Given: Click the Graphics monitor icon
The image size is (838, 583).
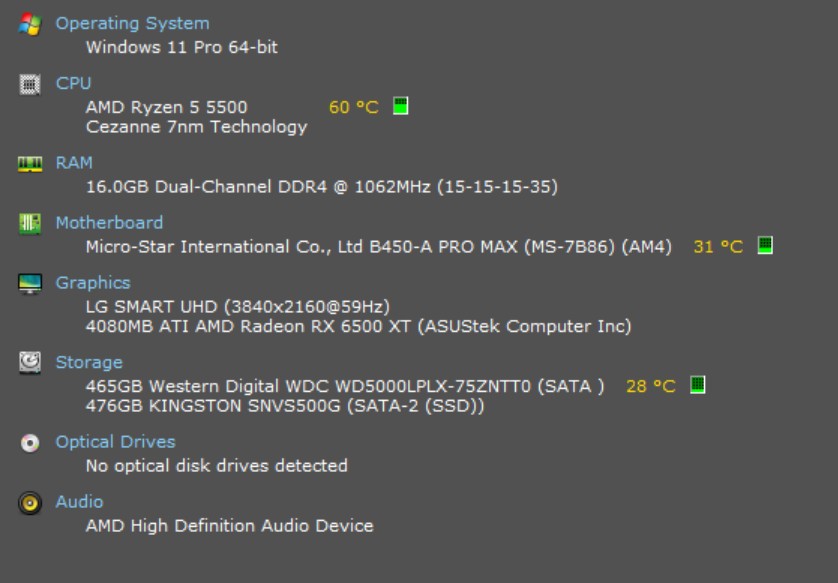Looking at the screenshot, I should pyautogui.click(x=30, y=283).
